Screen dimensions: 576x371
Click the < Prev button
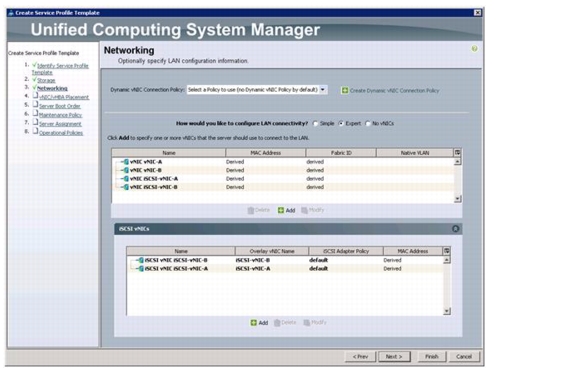coord(360,356)
